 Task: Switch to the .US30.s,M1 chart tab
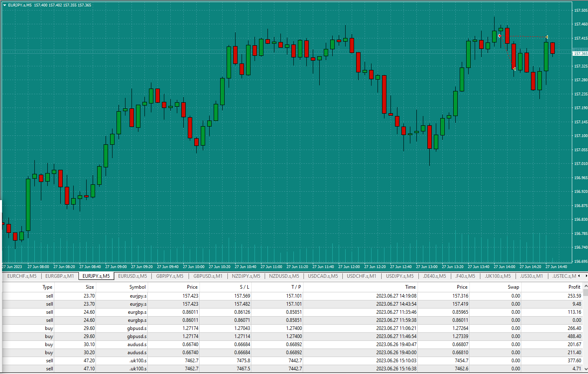pyautogui.click(x=531, y=276)
